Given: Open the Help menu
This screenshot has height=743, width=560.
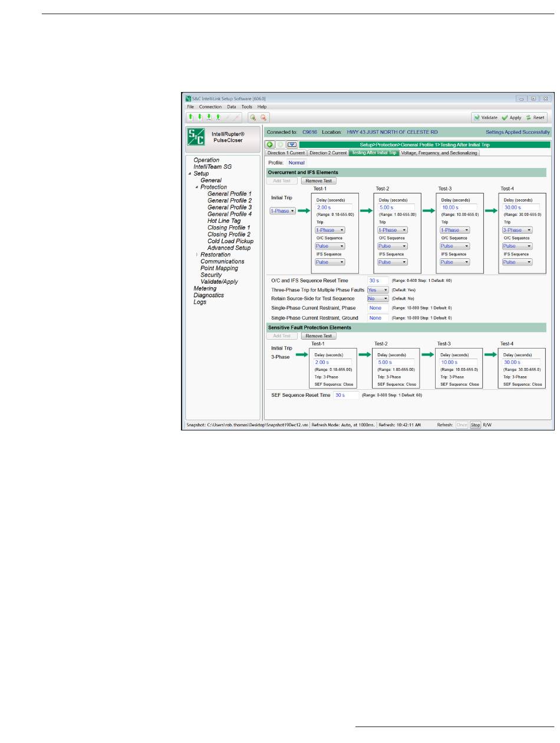Looking at the screenshot, I should [x=262, y=107].
